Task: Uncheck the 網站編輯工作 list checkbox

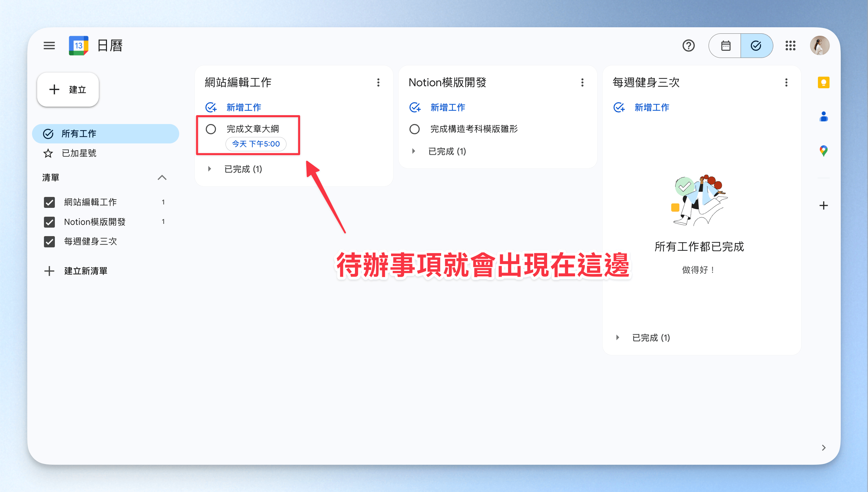Action: (x=49, y=202)
